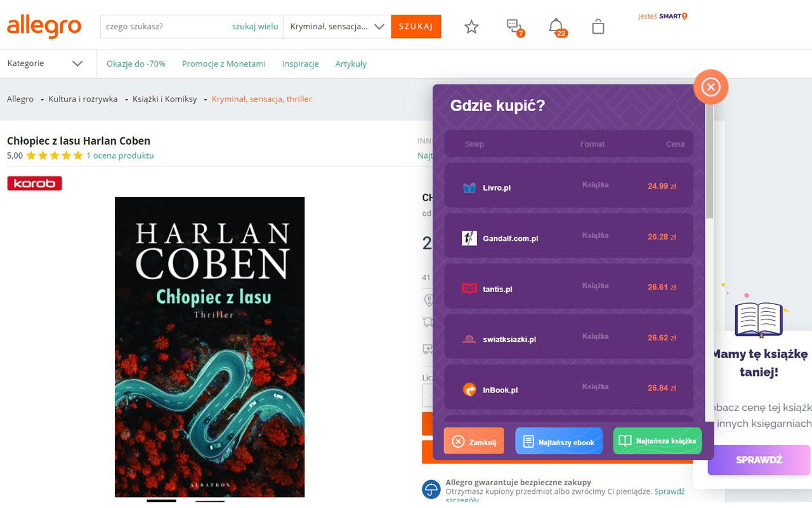Open the 1 ocena produktu link

(x=120, y=156)
